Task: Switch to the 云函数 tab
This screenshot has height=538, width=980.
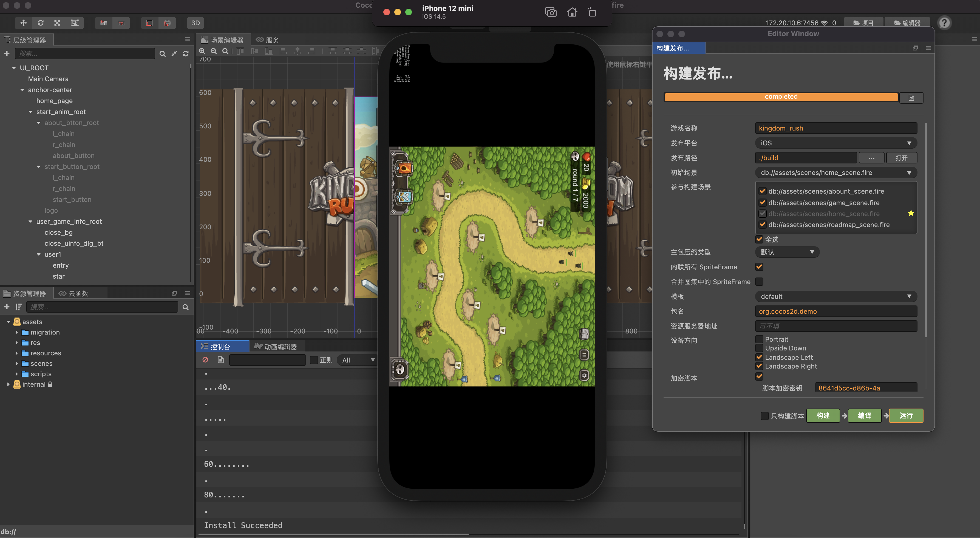Action: click(x=74, y=293)
